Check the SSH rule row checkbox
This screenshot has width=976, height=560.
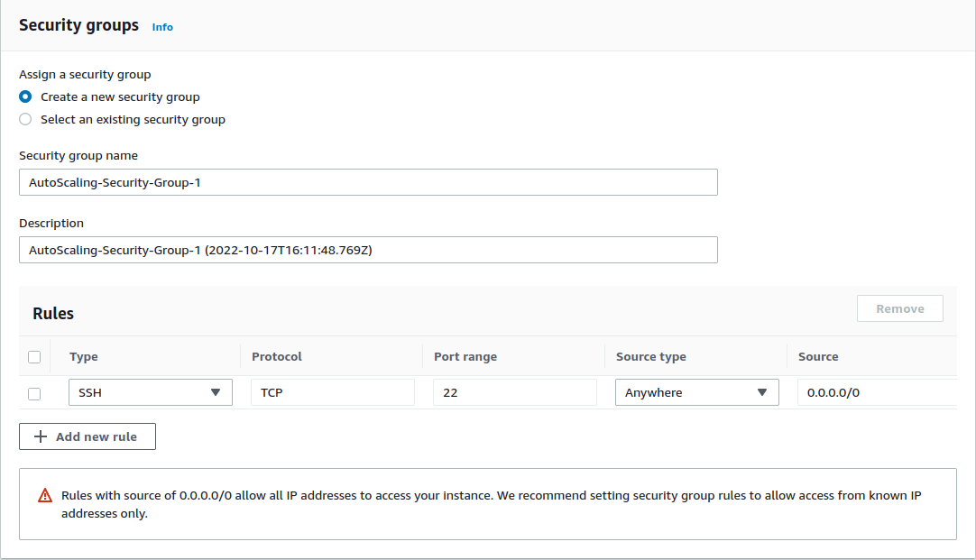click(34, 393)
